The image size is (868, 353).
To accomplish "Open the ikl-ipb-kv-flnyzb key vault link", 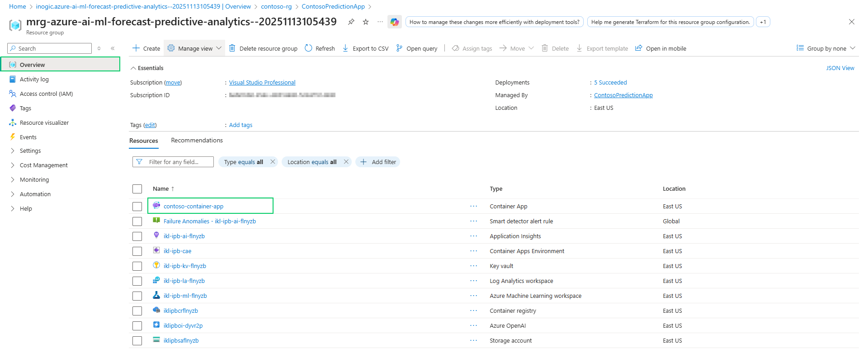I will [x=184, y=266].
